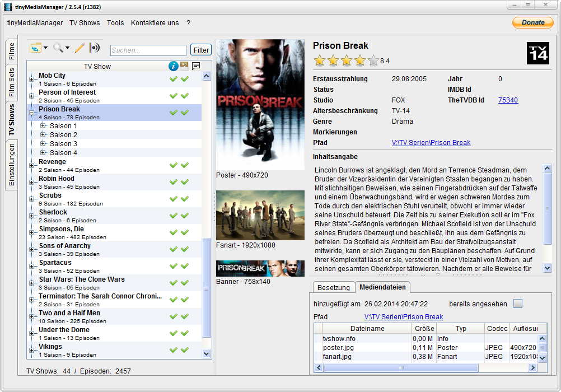Click the images checkmark in the Spartacus row
561x392 pixels.
click(x=185, y=267)
